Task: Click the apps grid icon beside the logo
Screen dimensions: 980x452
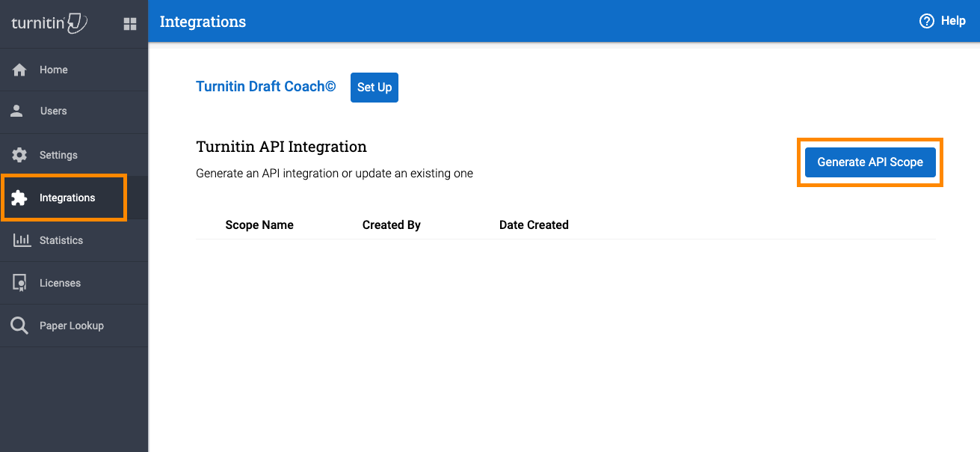Action: tap(129, 23)
